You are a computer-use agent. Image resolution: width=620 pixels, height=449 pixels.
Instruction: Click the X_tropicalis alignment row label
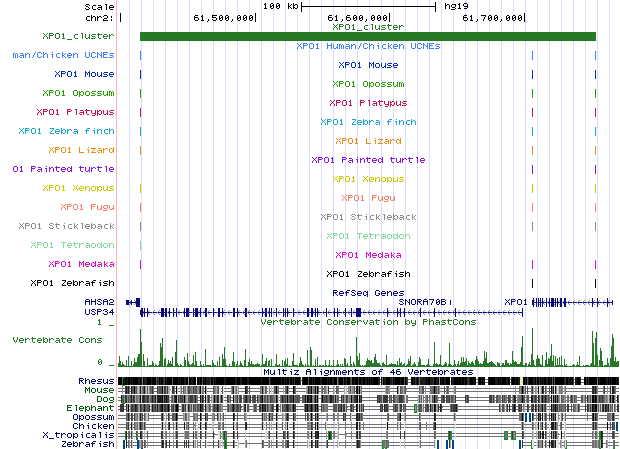[x=86, y=435]
